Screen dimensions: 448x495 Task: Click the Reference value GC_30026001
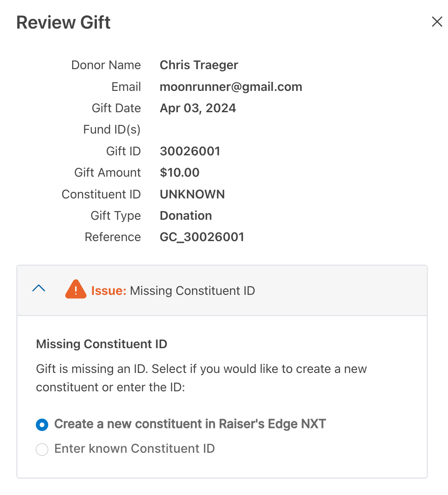(202, 237)
